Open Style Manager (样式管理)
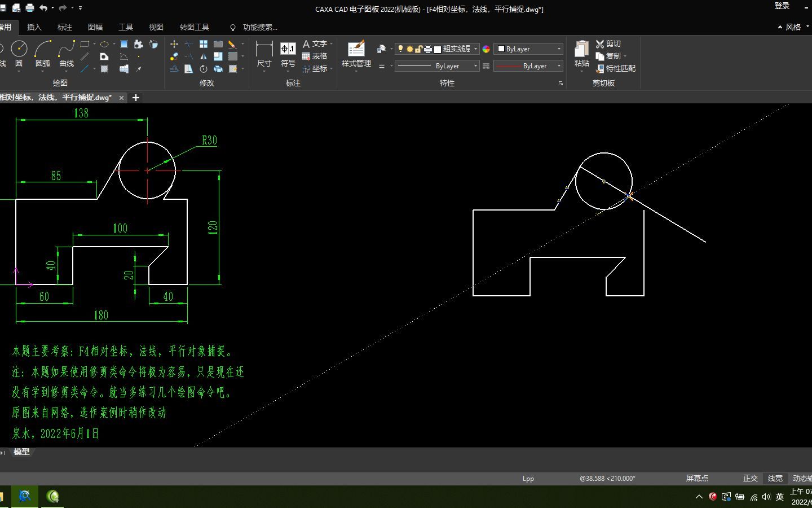The image size is (812, 508). click(356, 54)
